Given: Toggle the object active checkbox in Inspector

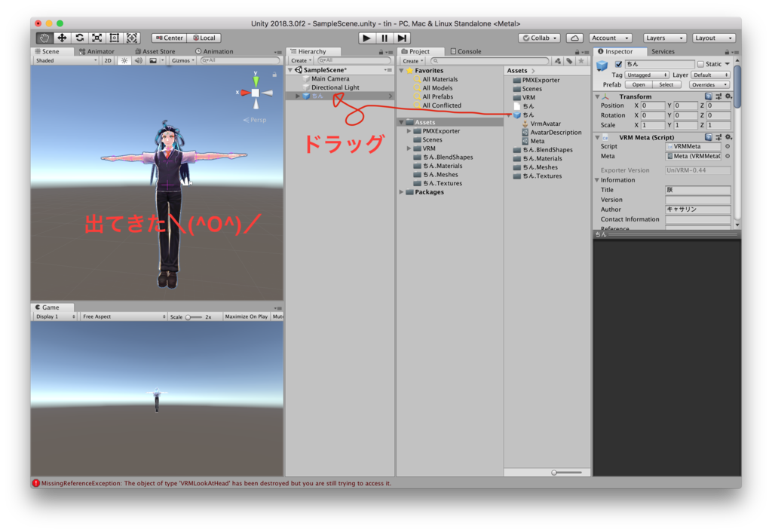Looking at the screenshot, I should tap(618, 64).
